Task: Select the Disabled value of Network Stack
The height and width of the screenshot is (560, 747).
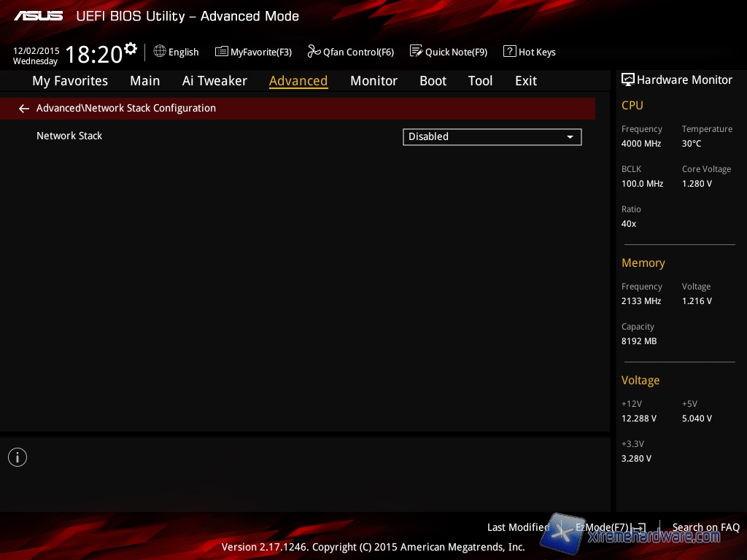Action: tap(481, 137)
